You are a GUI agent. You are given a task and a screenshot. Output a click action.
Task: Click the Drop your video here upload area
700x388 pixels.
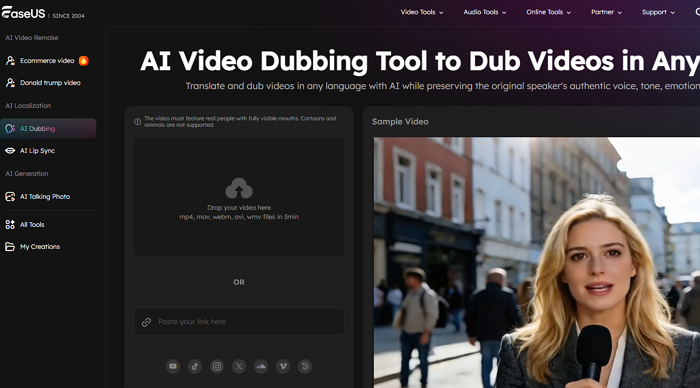coord(239,196)
